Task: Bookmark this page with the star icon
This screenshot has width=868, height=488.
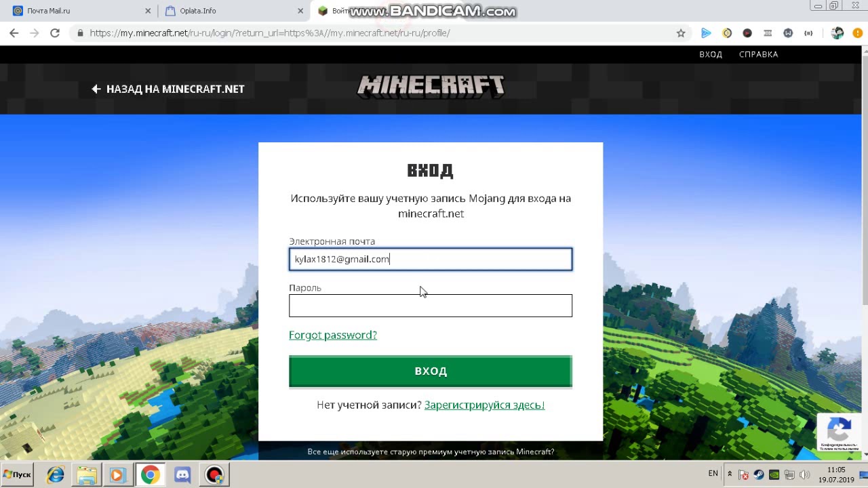Action: (x=681, y=33)
